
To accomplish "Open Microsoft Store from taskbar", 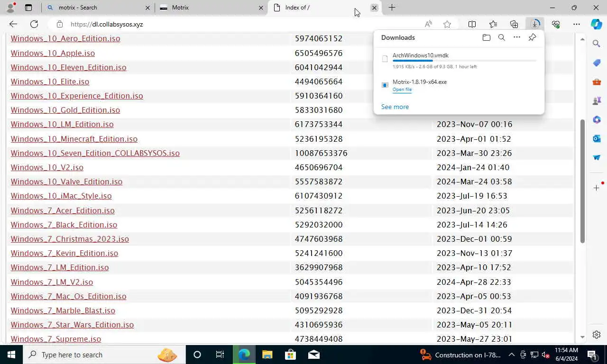I will [x=290, y=355].
